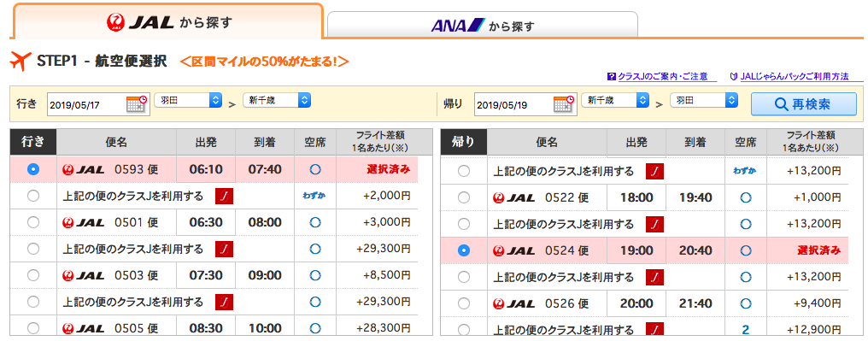
Task: Open JALじゃらんパックご利用方法 link
Action: click(x=794, y=76)
